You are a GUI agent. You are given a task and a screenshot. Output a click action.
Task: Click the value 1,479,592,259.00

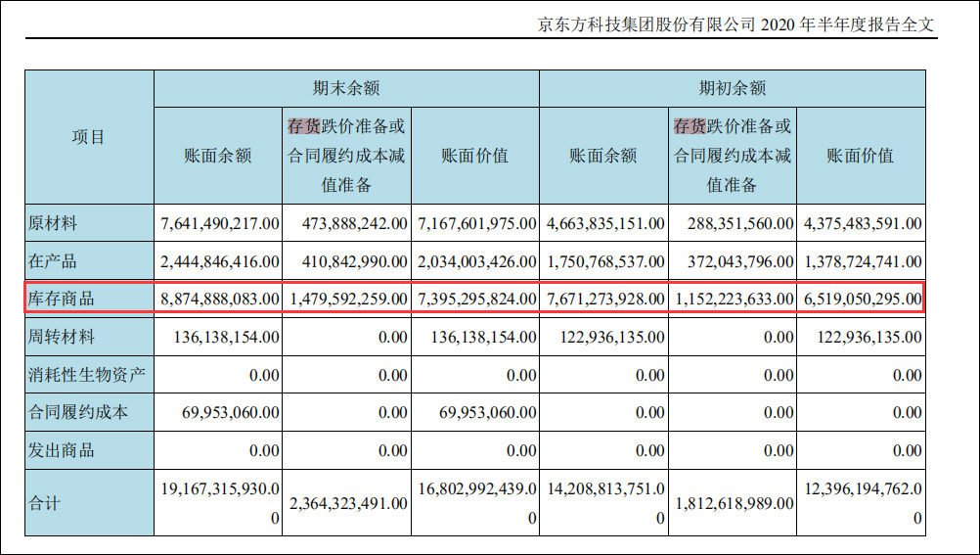(349, 299)
